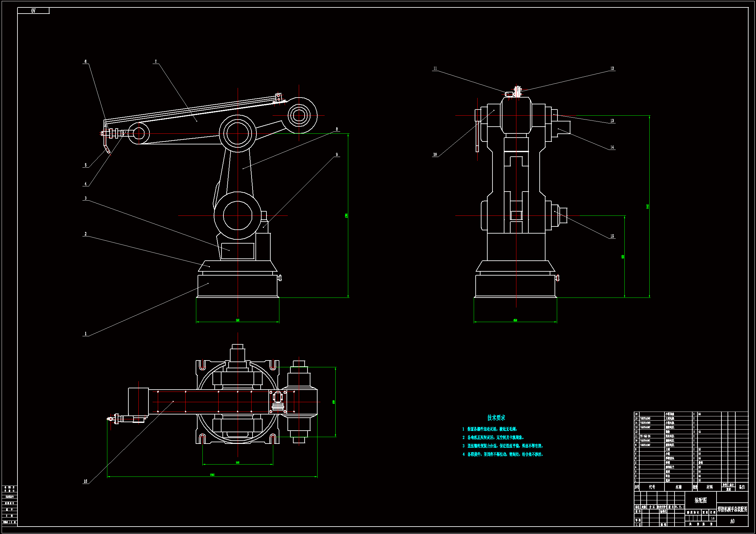Image resolution: width=756 pixels, height=534 pixels.
Task: Select the 1:5 scale cell
Action: click(713, 518)
